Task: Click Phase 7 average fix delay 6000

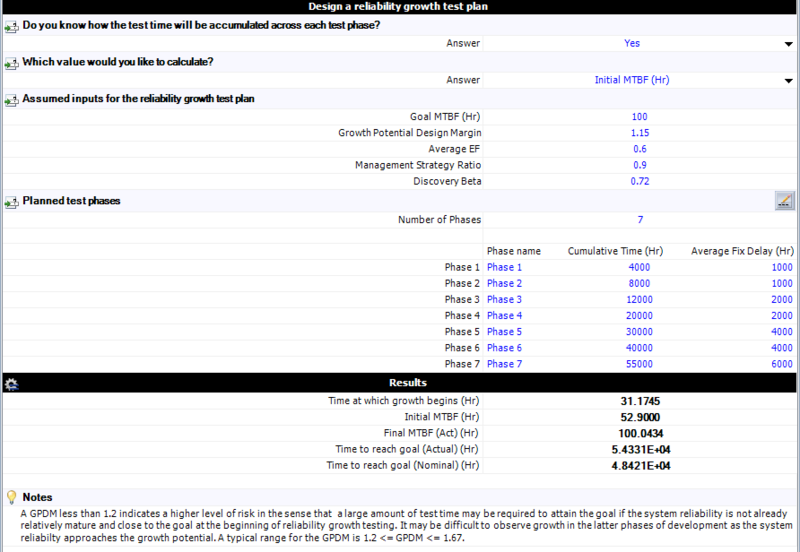Action: pos(782,364)
